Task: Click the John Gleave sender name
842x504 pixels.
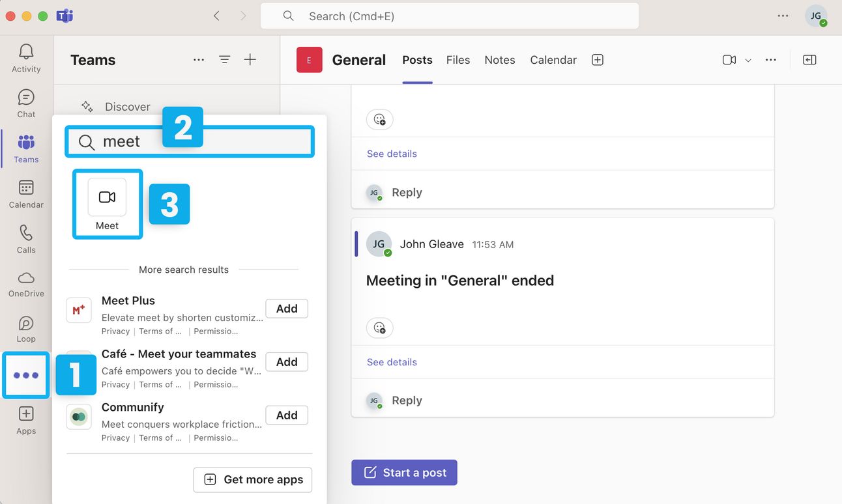Action: 432,244
